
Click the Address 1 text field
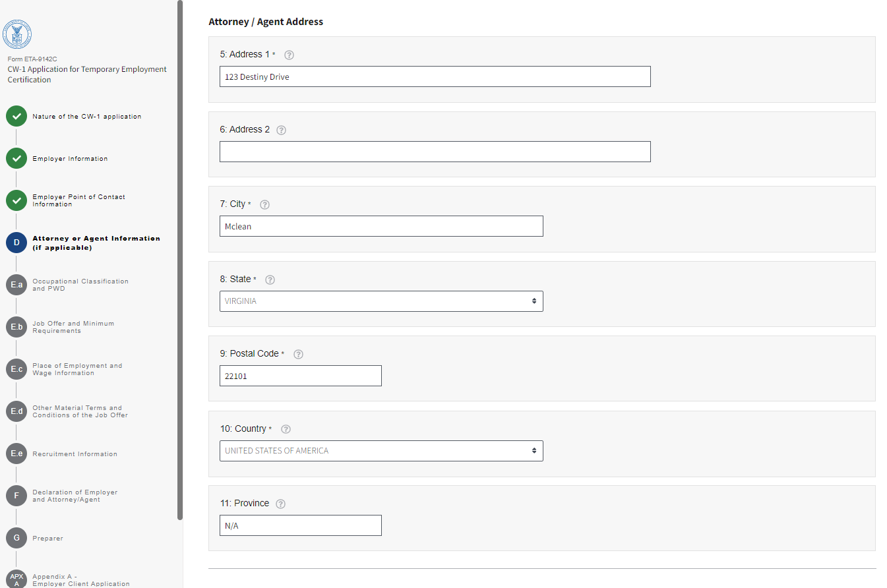coord(435,76)
